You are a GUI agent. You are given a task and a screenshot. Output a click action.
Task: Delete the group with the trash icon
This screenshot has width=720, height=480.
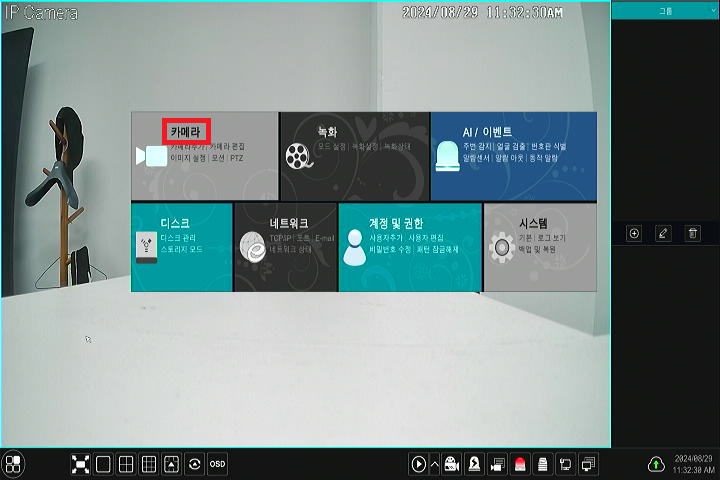(693, 233)
